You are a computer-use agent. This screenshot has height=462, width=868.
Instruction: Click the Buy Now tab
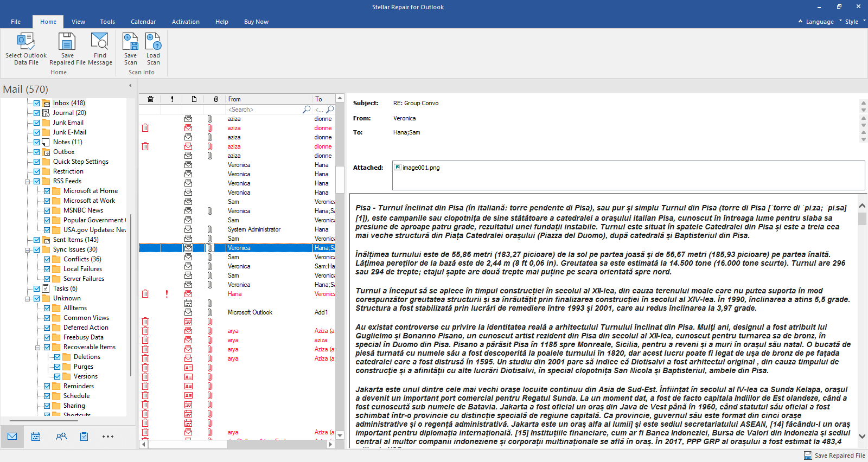pyautogui.click(x=256, y=22)
